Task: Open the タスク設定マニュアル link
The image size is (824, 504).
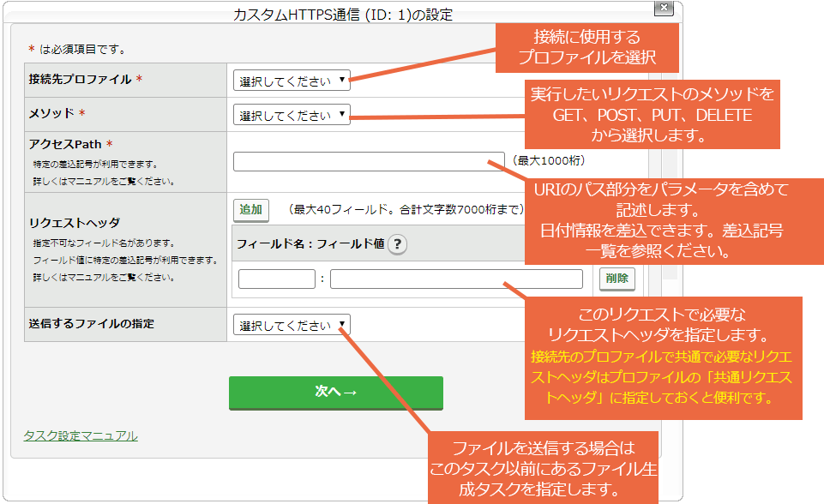Action: click(81, 435)
